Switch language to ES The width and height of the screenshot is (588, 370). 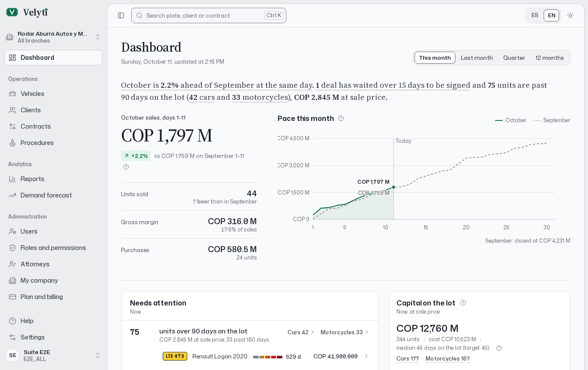(x=535, y=15)
